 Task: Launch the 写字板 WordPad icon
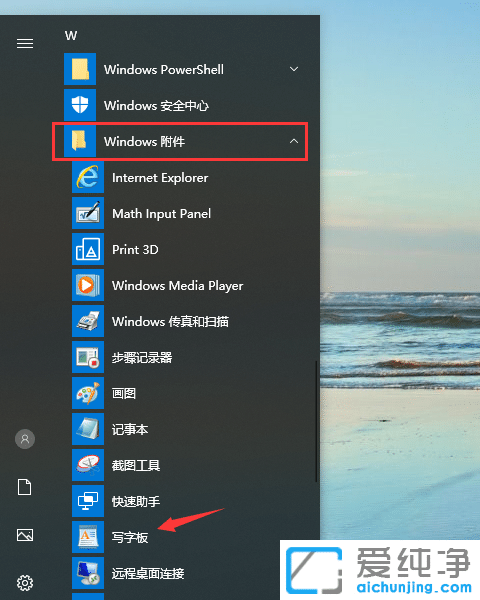click(x=88, y=537)
